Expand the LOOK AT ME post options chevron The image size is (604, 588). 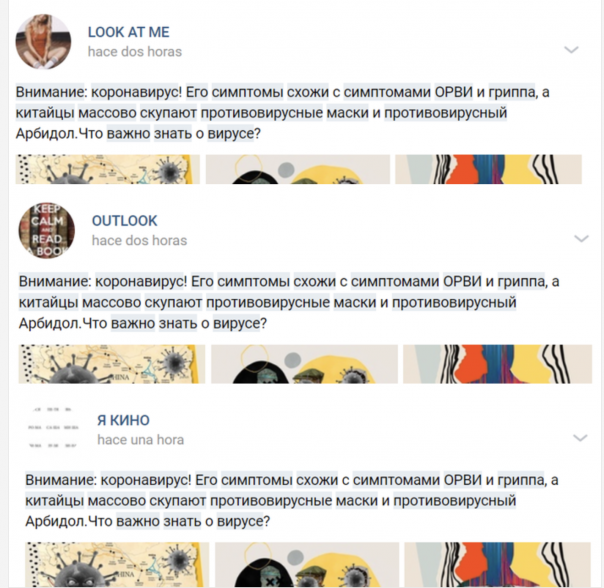(571, 50)
